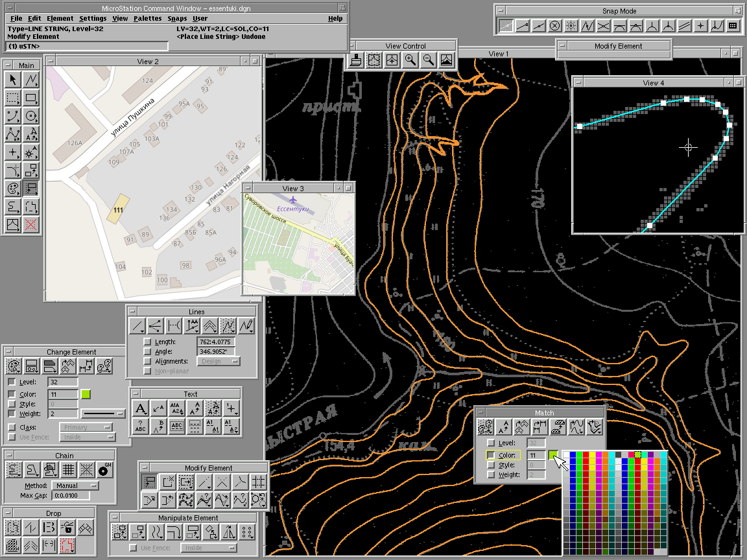Enable the Length checkbox in Lines
This screenshot has width=747, height=560.
147,342
